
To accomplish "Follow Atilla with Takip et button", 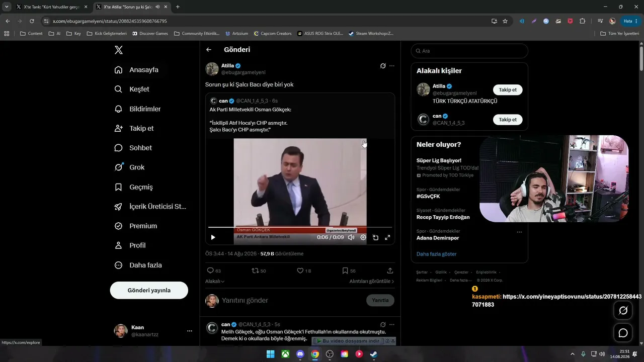I will [x=508, y=90].
